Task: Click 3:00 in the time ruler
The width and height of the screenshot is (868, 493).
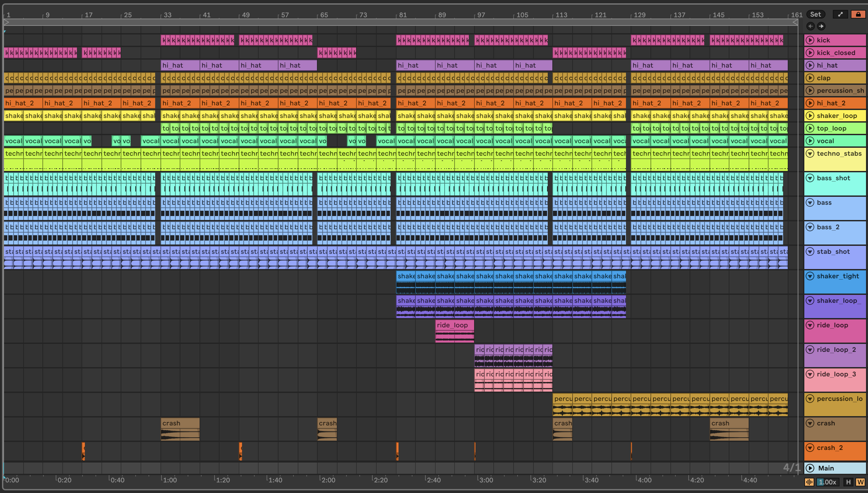Action: 486,479
